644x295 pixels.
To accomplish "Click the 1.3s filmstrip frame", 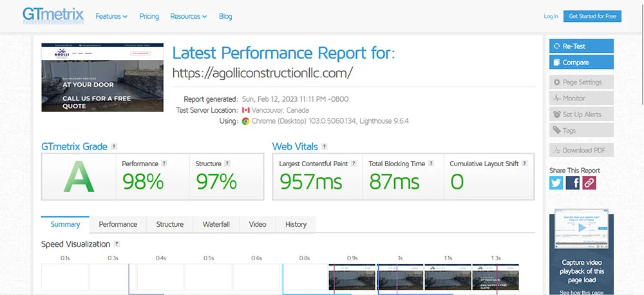I will (x=496, y=277).
